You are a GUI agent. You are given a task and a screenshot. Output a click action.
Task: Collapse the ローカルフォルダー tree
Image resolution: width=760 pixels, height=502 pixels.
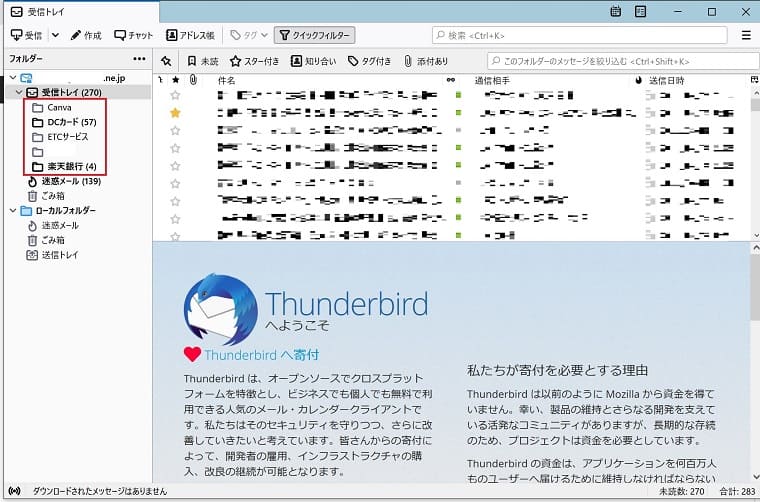(13, 211)
